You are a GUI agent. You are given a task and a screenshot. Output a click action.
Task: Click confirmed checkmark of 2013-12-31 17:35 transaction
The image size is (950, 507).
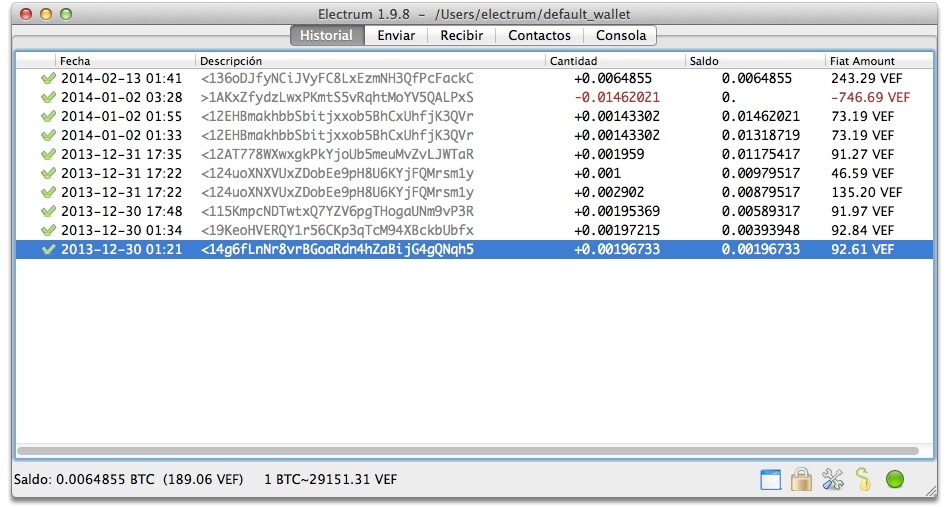(48, 154)
